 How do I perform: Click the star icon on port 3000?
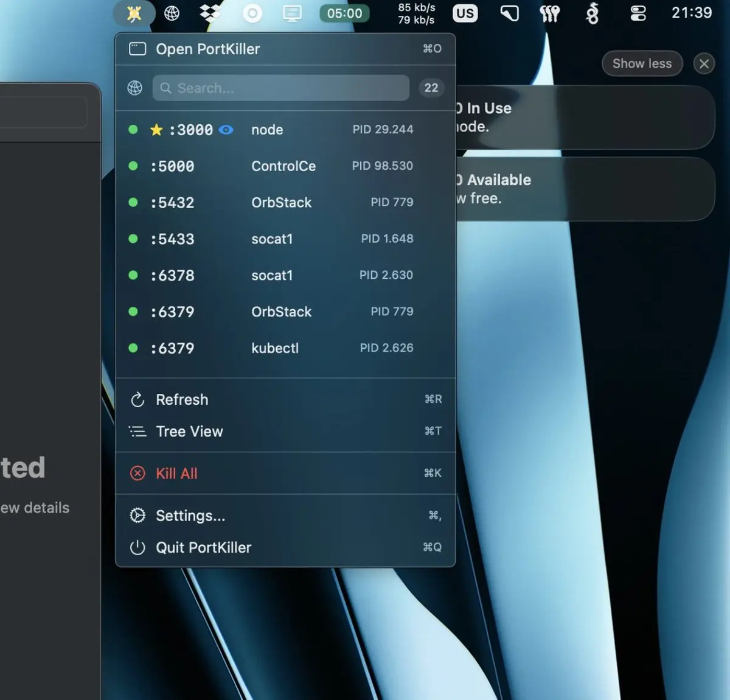(156, 130)
